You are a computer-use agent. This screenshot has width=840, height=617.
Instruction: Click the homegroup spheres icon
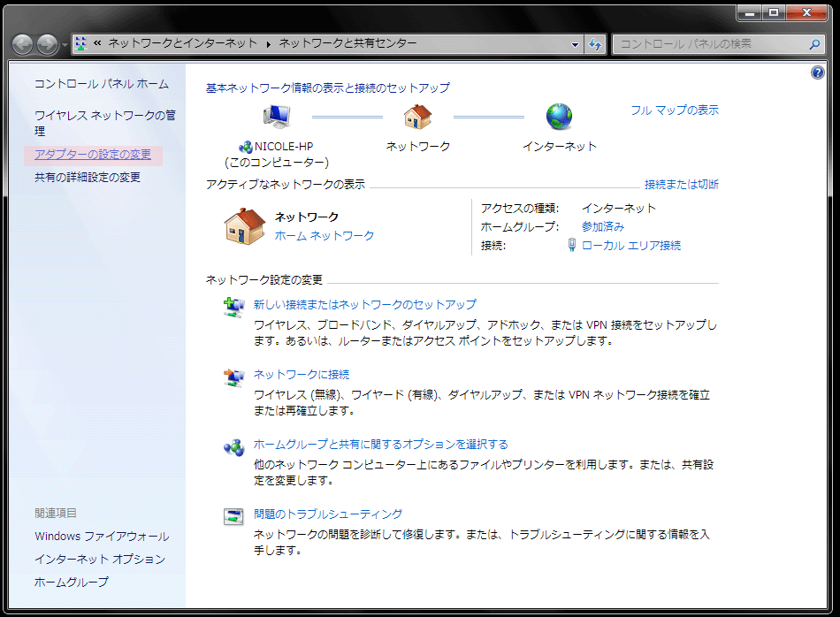click(233, 447)
